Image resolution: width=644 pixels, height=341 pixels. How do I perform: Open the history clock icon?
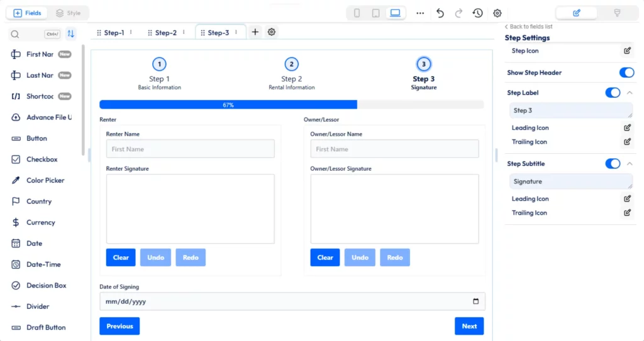point(477,13)
